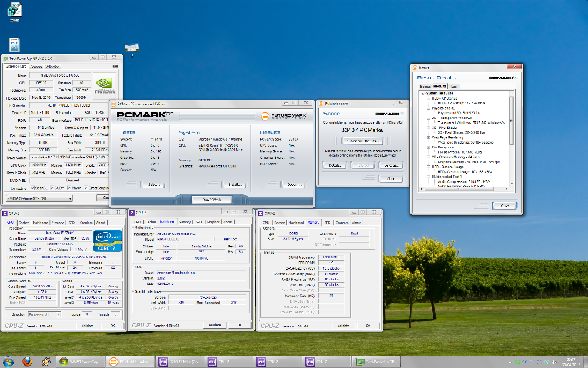Open the NVIDIA GeForce GTX 580 dropdown
Viewport: 588px width, 368px height.
pos(39,198)
